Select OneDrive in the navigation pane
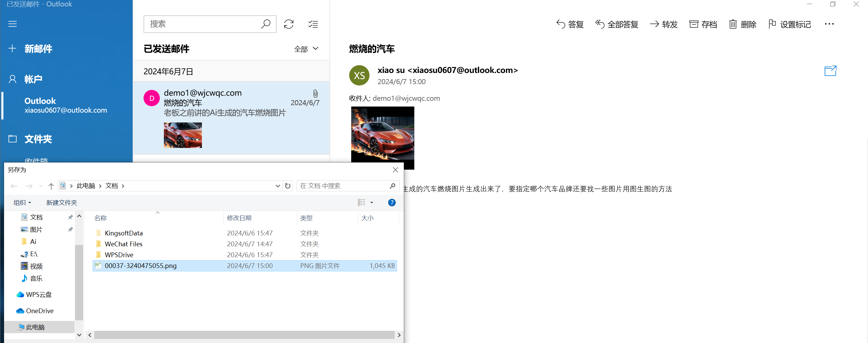The image size is (868, 343). (39, 311)
